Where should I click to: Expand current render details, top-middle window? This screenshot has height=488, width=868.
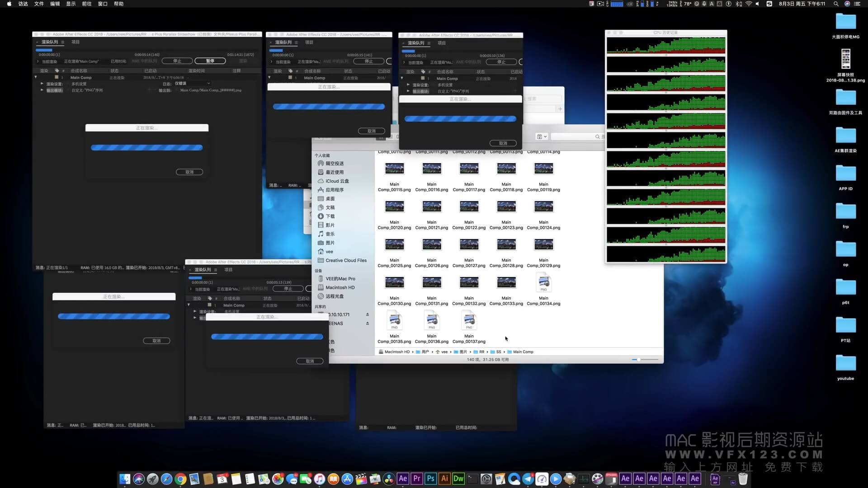pos(272,62)
